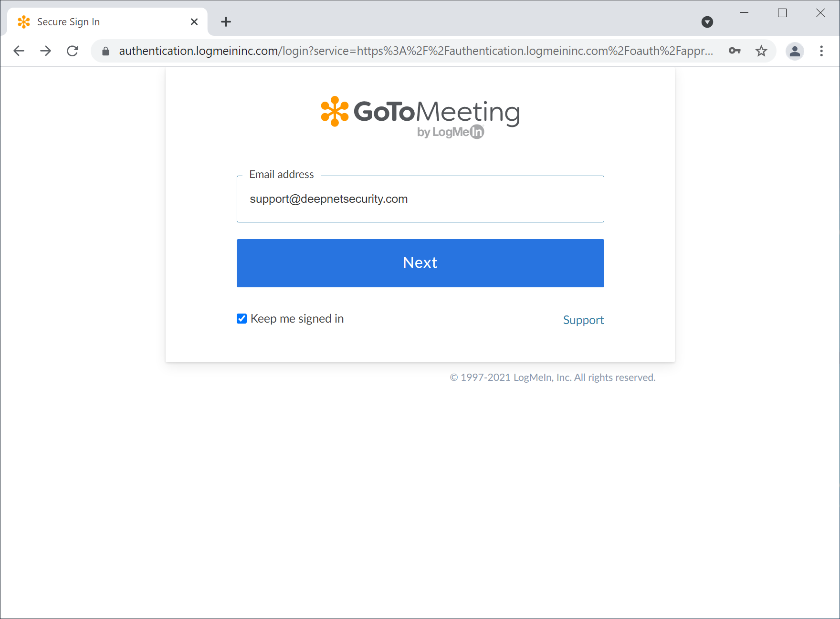The width and height of the screenshot is (840, 619).
Task: Bookmark this page with the star
Action: [761, 51]
